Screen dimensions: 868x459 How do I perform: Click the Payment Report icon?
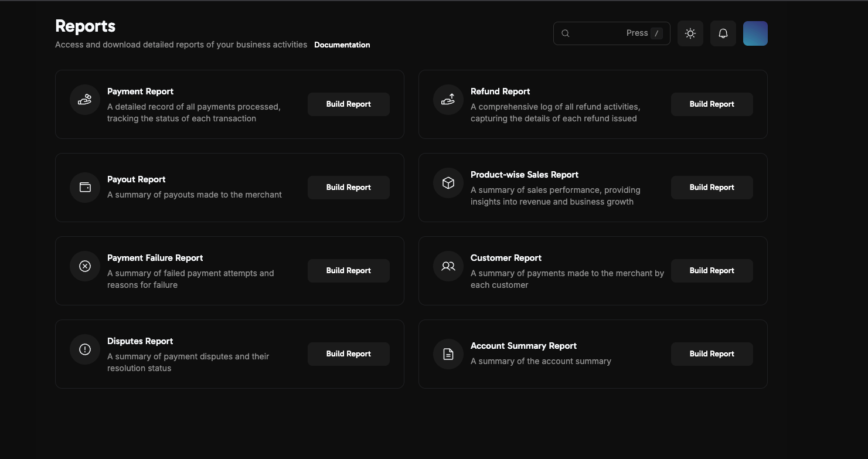pyautogui.click(x=84, y=100)
